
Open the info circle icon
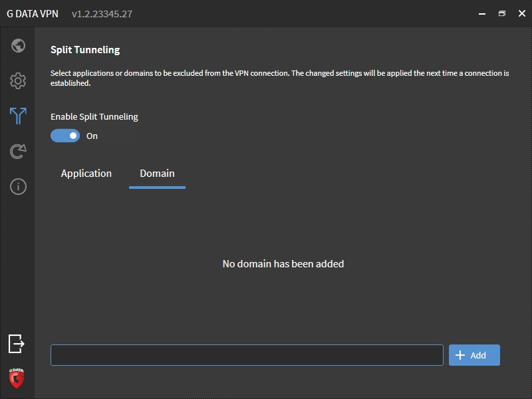18,187
